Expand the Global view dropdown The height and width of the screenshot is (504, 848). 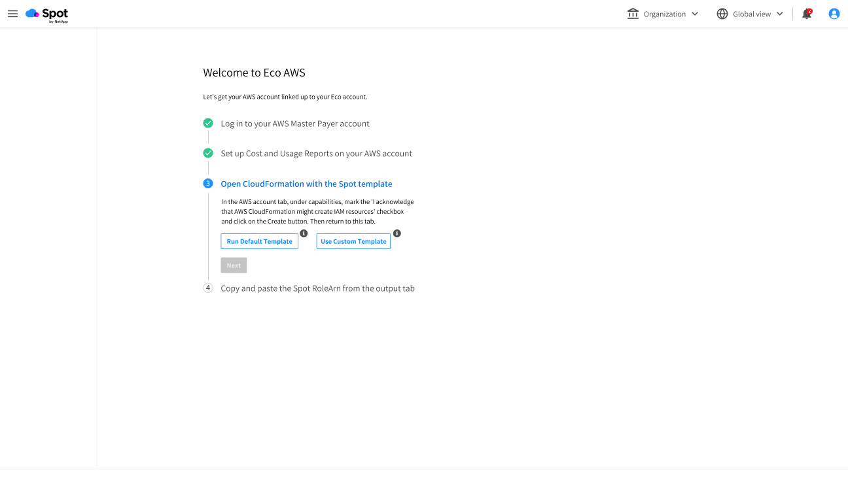coord(779,14)
